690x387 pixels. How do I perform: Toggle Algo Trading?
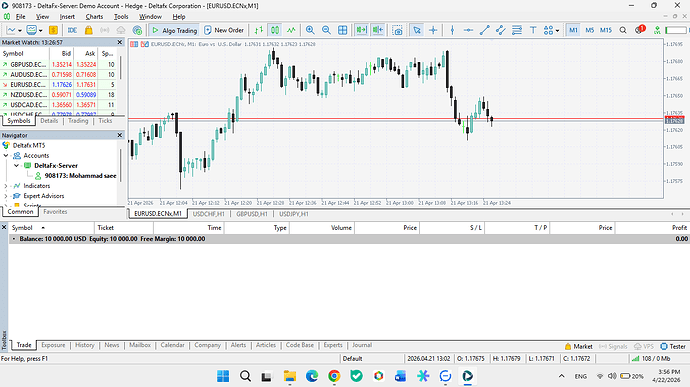click(174, 30)
